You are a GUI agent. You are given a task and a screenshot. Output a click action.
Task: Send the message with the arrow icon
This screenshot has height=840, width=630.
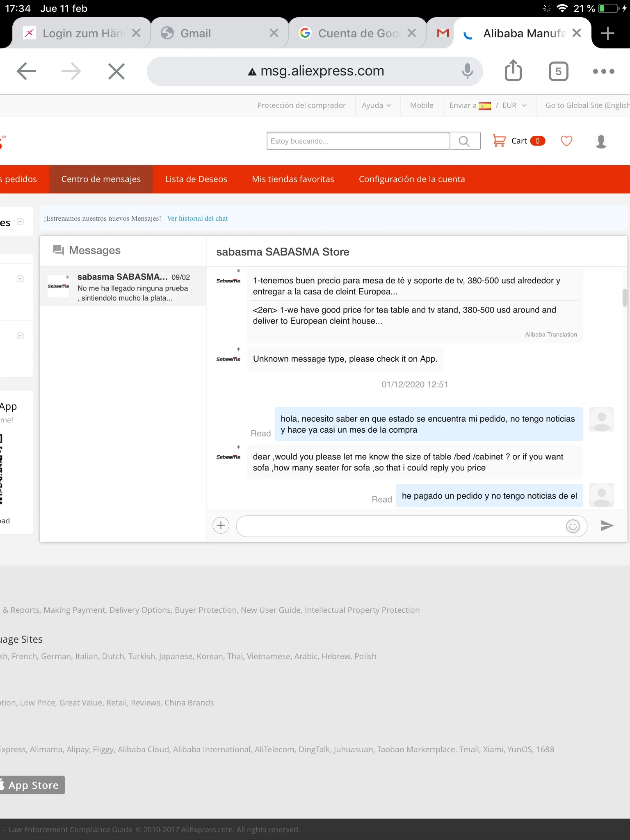tap(607, 525)
